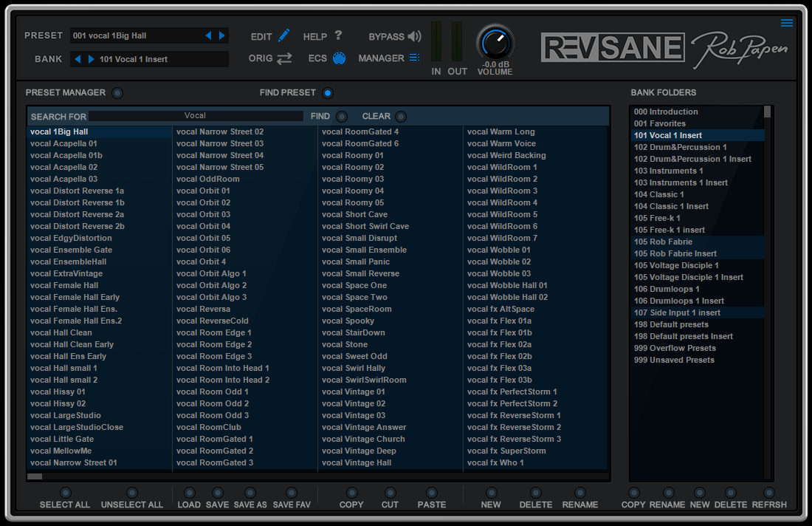Toggle the Bypass speaker icon
Screen dimensions: 812x526
[x=414, y=36]
